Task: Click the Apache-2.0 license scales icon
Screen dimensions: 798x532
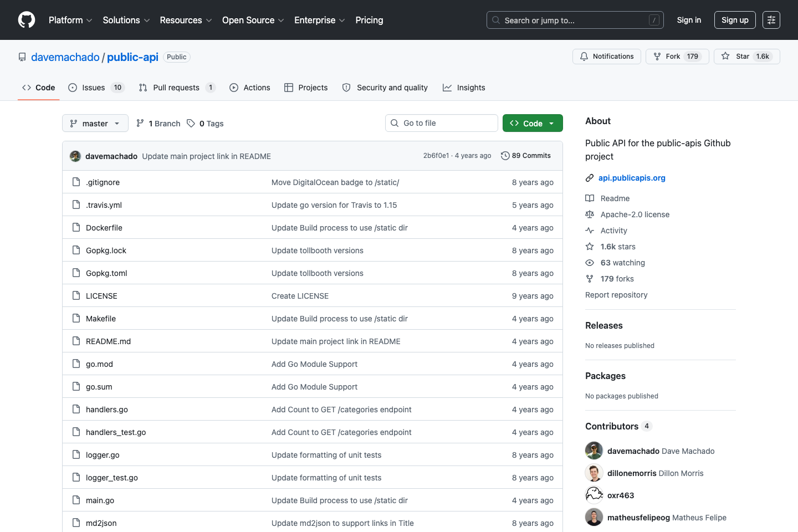Action: [x=589, y=214]
